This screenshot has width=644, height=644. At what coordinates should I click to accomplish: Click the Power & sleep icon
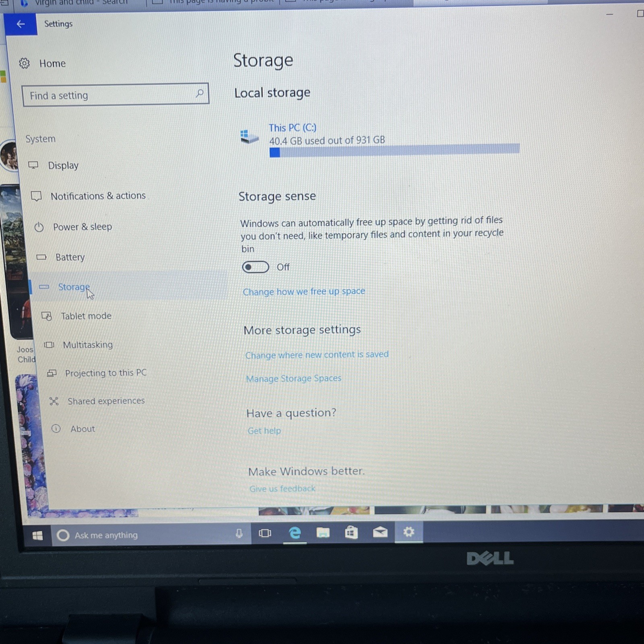coord(39,227)
